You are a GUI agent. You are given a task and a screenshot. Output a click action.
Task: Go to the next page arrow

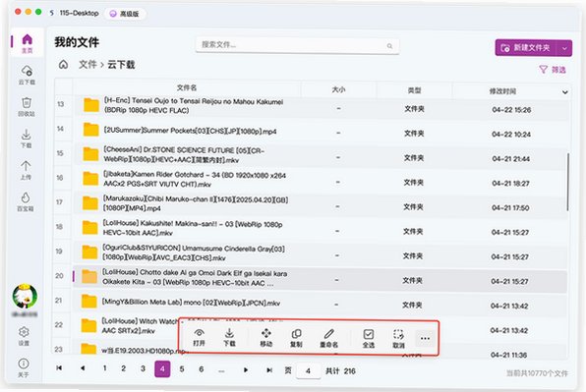coord(246,369)
